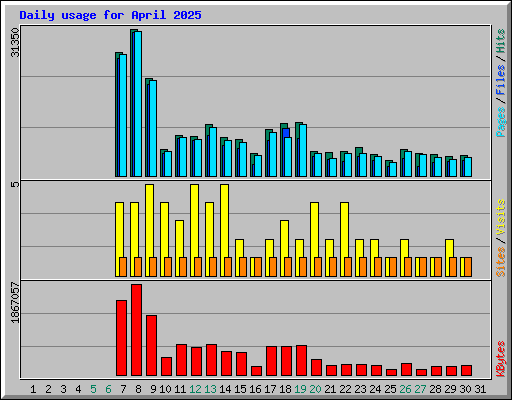Click the 'KBytes' legend label
Image resolution: width=512 pixels, height=400 pixels.
[x=500, y=359]
